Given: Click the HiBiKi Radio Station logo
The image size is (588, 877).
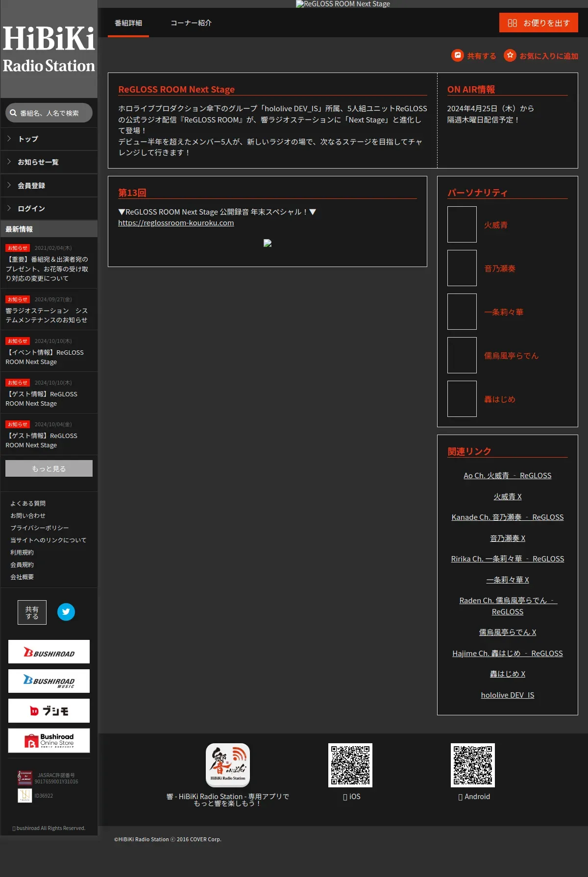Looking at the screenshot, I should (49, 49).
